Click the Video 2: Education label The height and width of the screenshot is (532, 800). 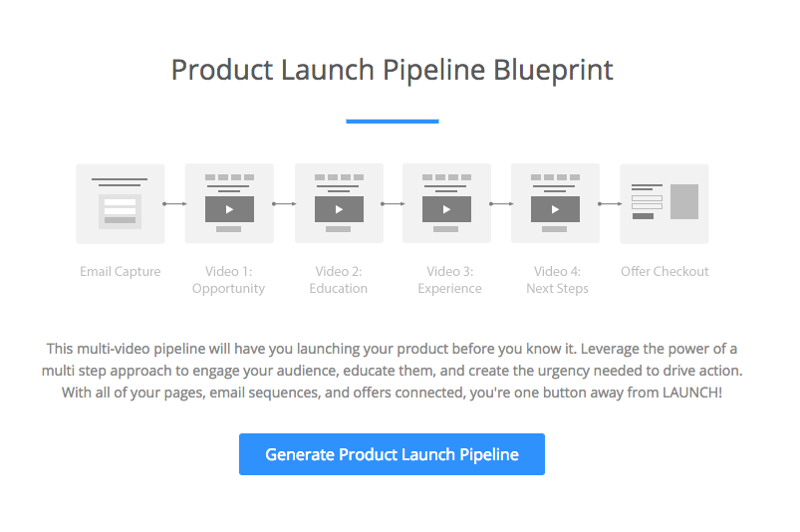[x=339, y=280]
